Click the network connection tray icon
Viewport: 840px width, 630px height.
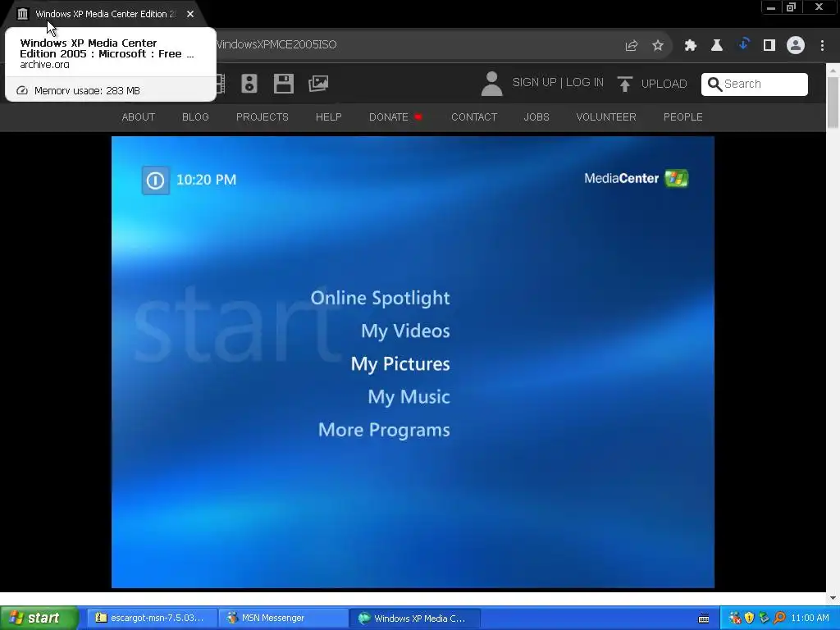click(x=764, y=619)
